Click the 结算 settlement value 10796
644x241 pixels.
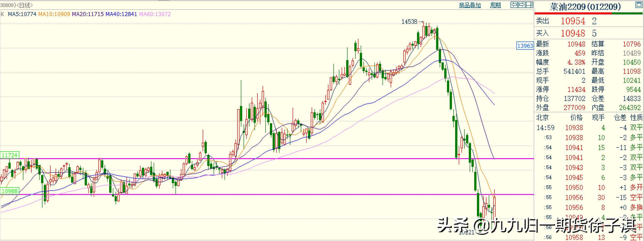[632, 44]
